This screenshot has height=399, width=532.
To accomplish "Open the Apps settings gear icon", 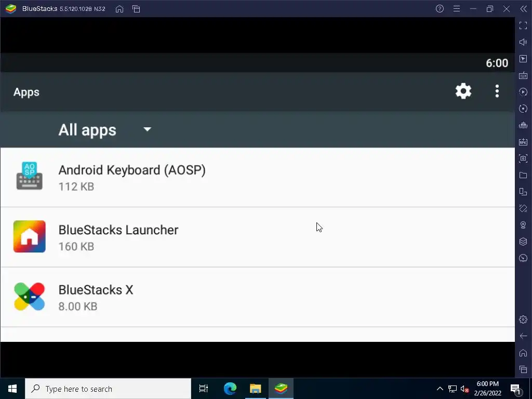I will tap(463, 91).
